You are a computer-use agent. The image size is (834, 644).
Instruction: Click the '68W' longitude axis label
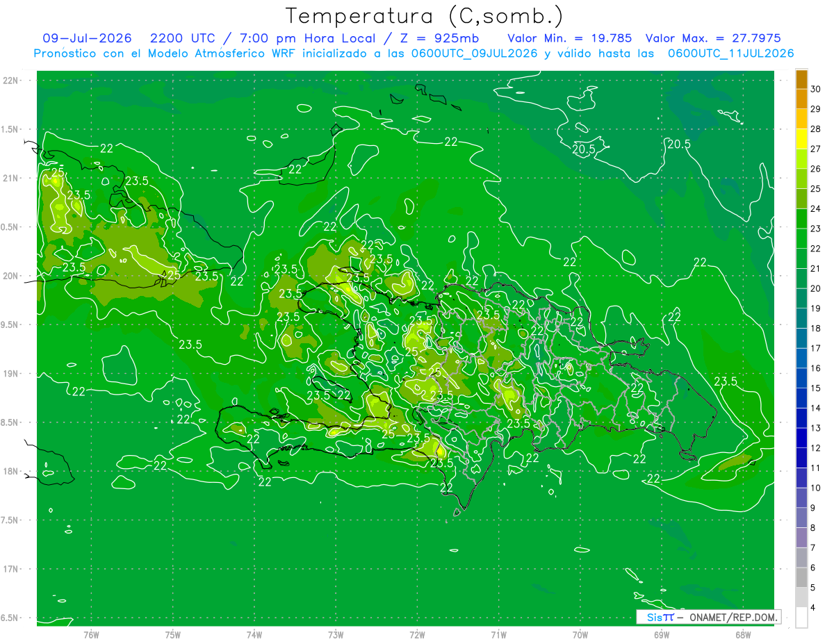(x=743, y=634)
